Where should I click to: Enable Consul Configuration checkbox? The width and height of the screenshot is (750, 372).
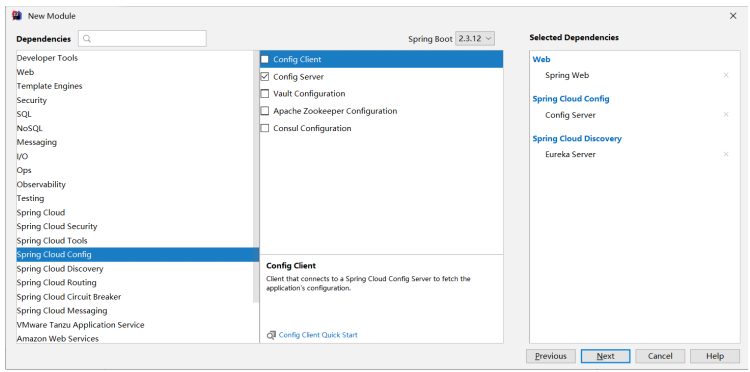(265, 128)
